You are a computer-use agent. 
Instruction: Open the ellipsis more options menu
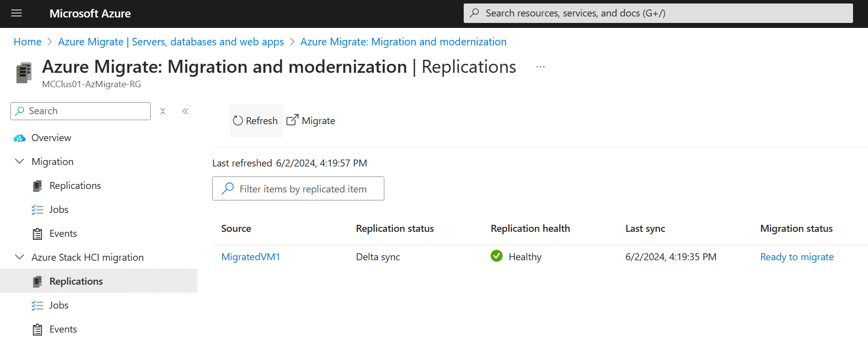coord(541,67)
